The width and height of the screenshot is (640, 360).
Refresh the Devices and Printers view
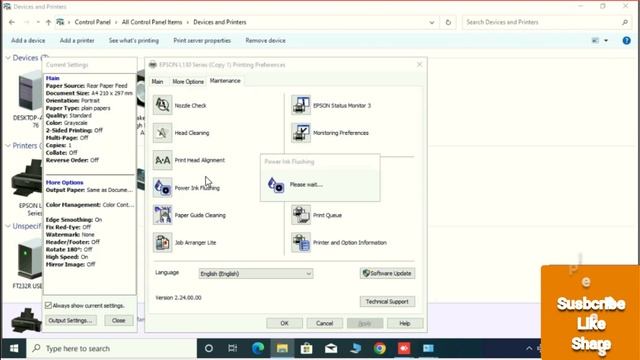point(448,22)
